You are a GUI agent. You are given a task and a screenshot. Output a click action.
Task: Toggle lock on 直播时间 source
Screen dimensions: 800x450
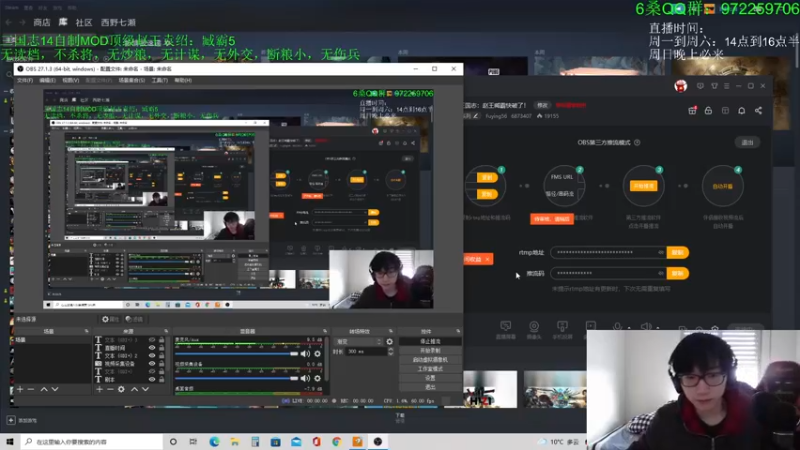(x=162, y=347)
